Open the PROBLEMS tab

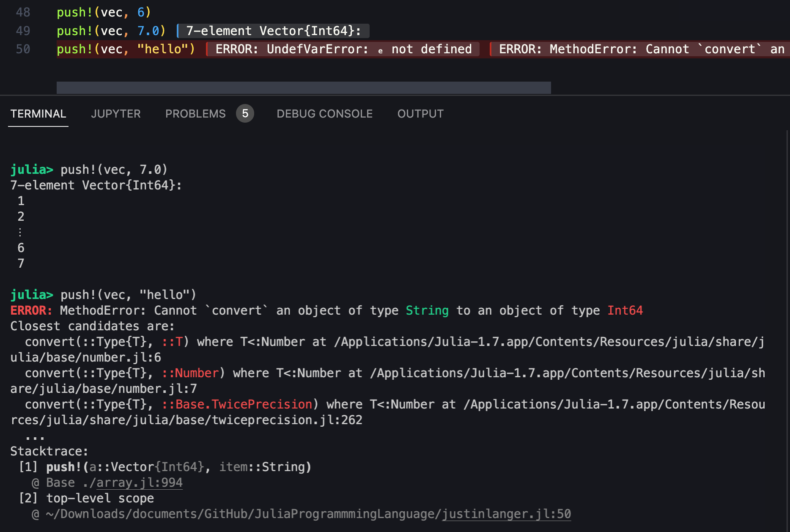click(195, 114)
